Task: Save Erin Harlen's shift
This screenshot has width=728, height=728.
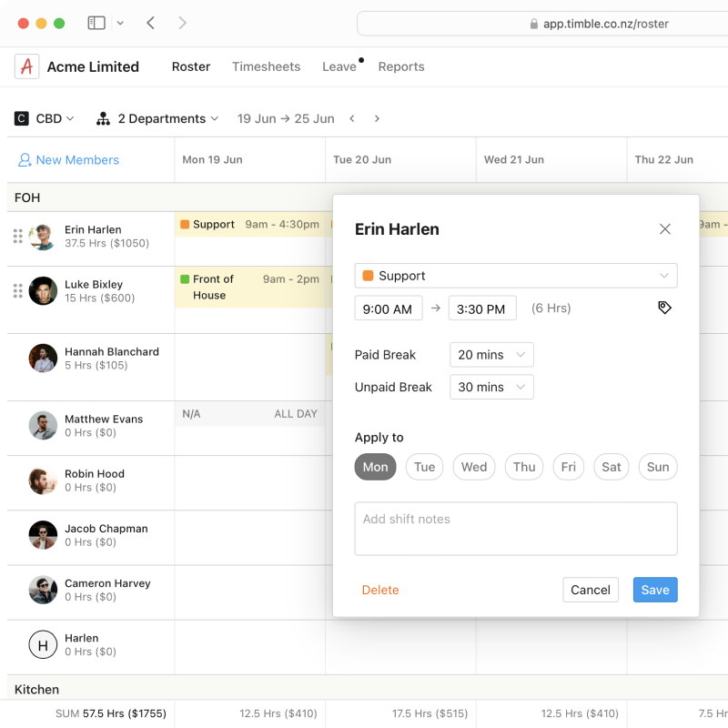Action: tap(655, 590)
